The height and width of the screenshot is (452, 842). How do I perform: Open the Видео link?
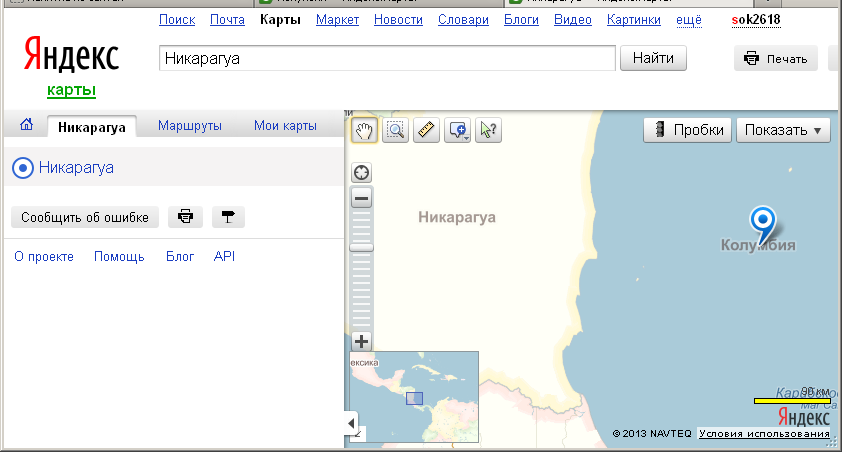point(572,20)
